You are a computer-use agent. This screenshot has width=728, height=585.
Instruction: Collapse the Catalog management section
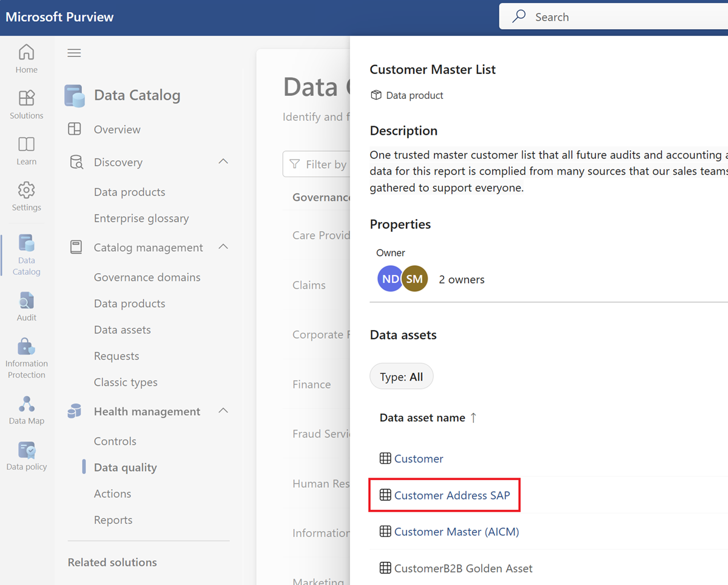tap(223, 247)
